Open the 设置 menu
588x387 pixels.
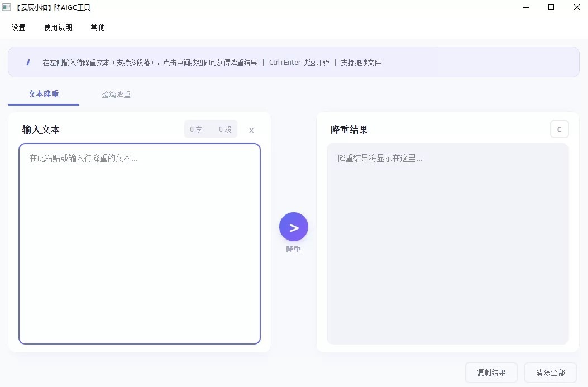pyautogui.click(x=18, y=27)
